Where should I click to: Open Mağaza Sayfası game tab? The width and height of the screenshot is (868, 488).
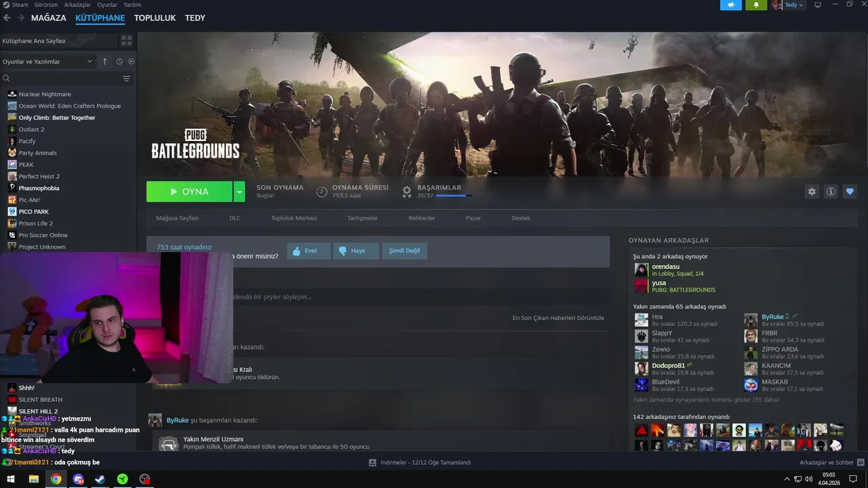coord(178,218)
